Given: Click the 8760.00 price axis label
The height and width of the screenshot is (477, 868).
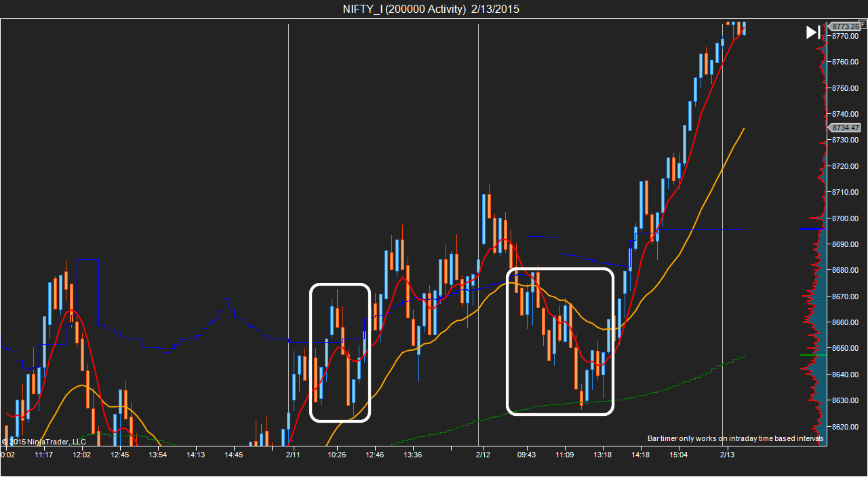Looking at the screenshot, I should coord(845,62).
